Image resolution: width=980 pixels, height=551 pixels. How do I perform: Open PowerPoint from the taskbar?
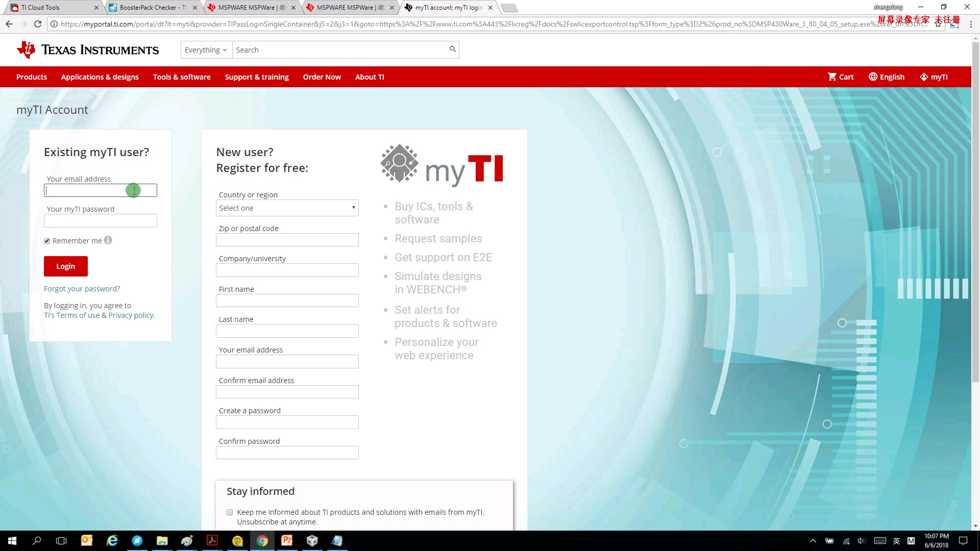[x=287, y=541]
